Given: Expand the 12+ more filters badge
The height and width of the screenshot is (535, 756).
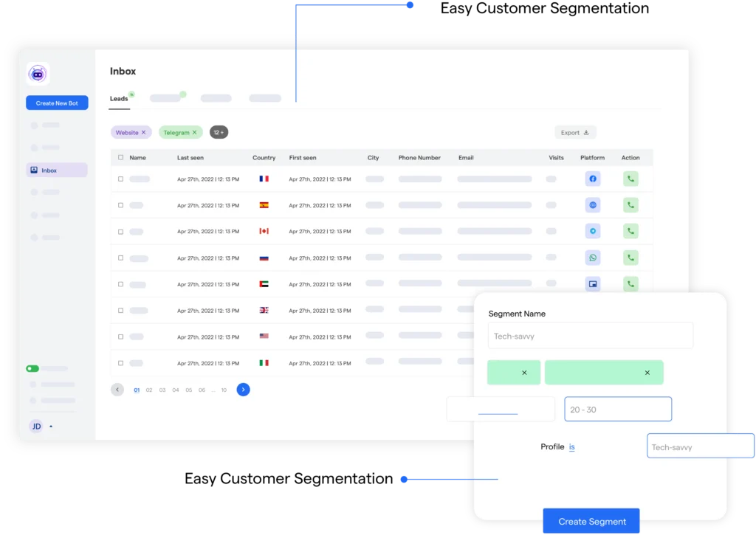Looking at the screenshot, I should (x=219, y=132).
